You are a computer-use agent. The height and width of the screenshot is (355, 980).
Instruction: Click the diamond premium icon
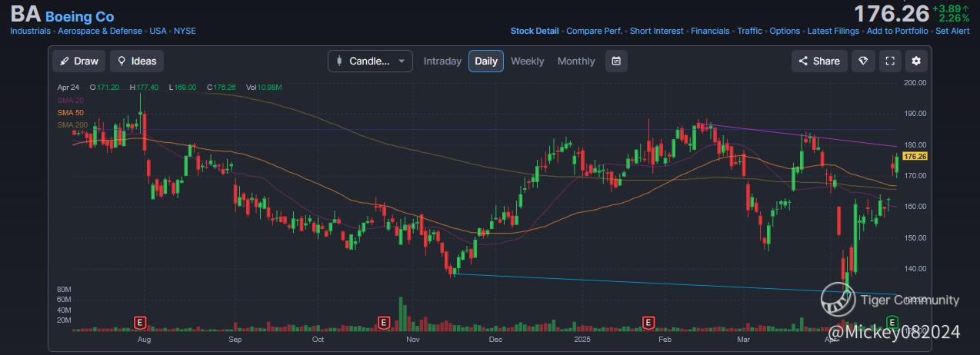[x=863, y=61]
